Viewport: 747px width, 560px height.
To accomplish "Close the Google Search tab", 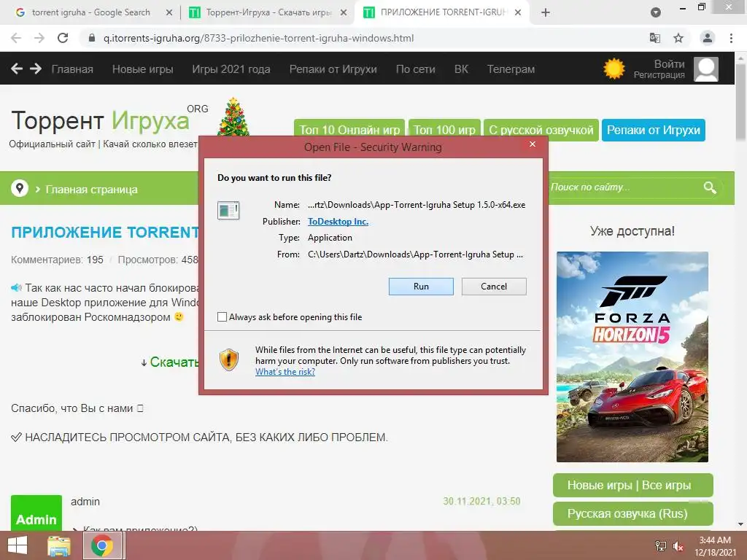I will (169, 12).
